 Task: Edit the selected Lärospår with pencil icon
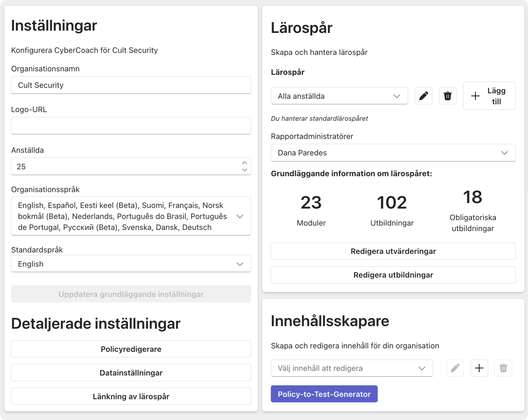[x=423, y=96]
